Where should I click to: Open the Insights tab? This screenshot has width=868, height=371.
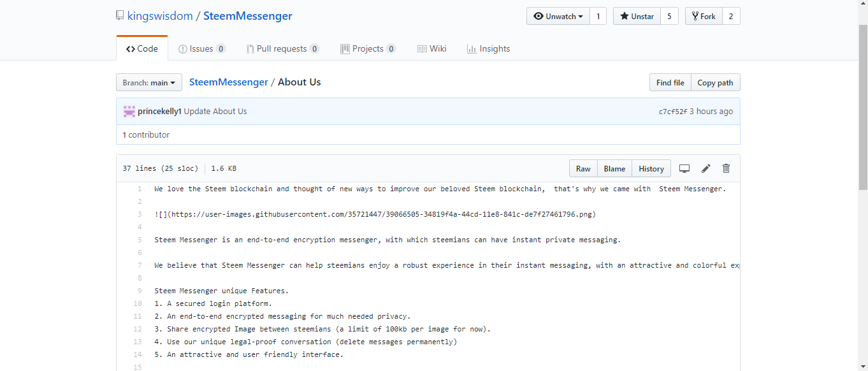coord(489,48)
